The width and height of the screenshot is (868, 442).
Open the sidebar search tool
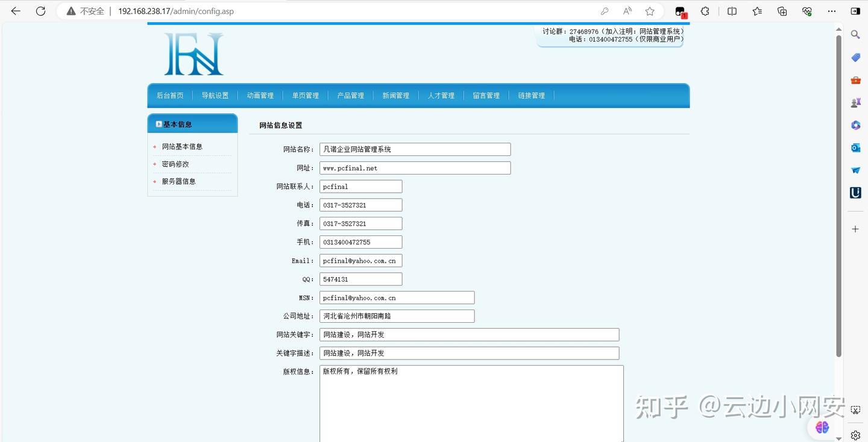[x=855, y=34]
